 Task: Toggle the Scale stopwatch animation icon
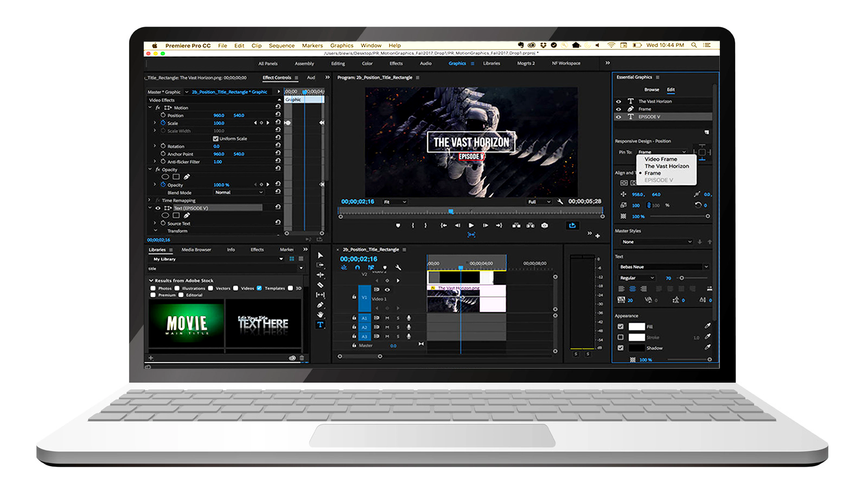point(163,123)
